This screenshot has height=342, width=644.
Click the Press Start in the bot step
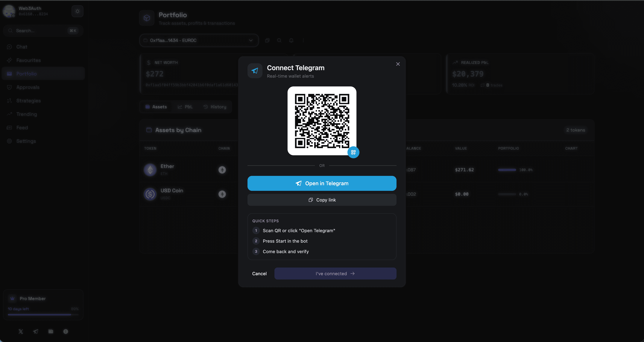point(285,241)
